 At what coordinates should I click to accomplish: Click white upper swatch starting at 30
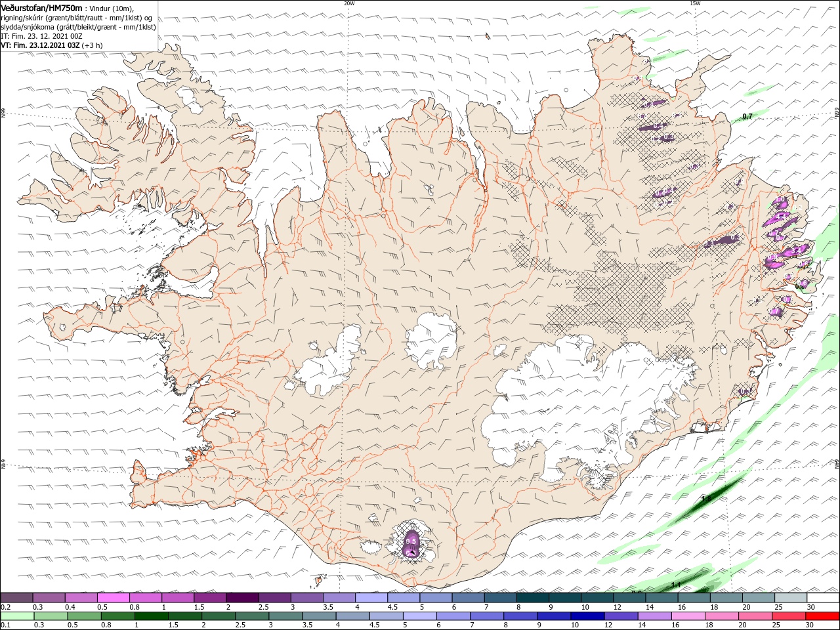[823, 597]
